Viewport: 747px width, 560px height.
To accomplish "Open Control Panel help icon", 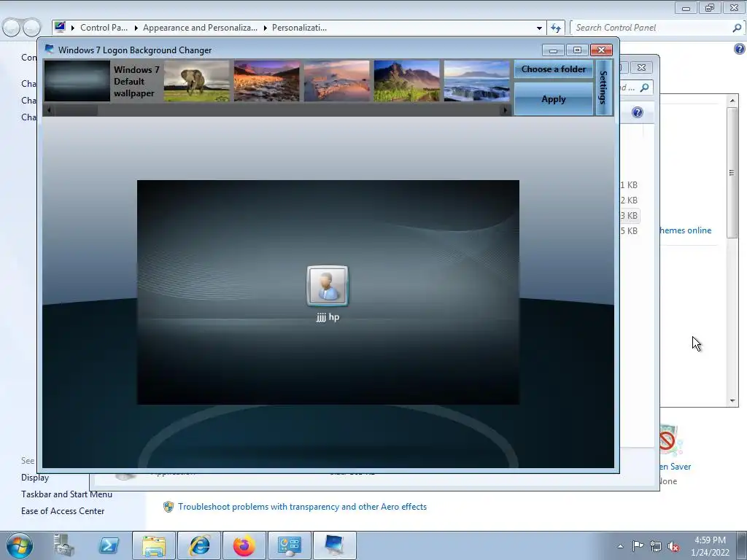I will 740,49.
